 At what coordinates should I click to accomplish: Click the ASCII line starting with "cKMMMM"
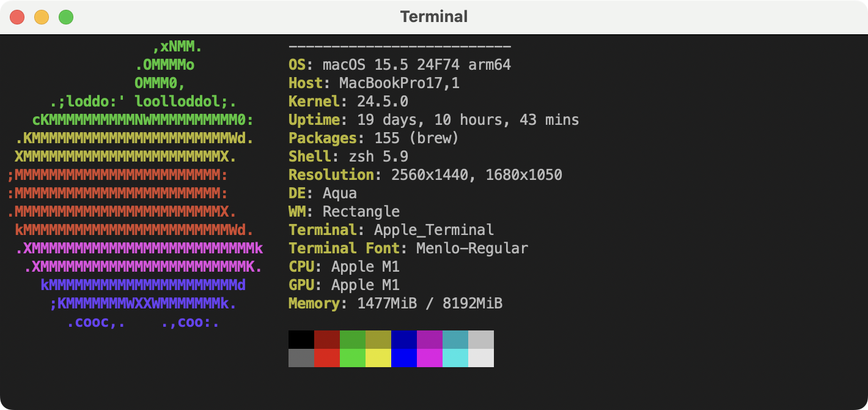(143, 120)
